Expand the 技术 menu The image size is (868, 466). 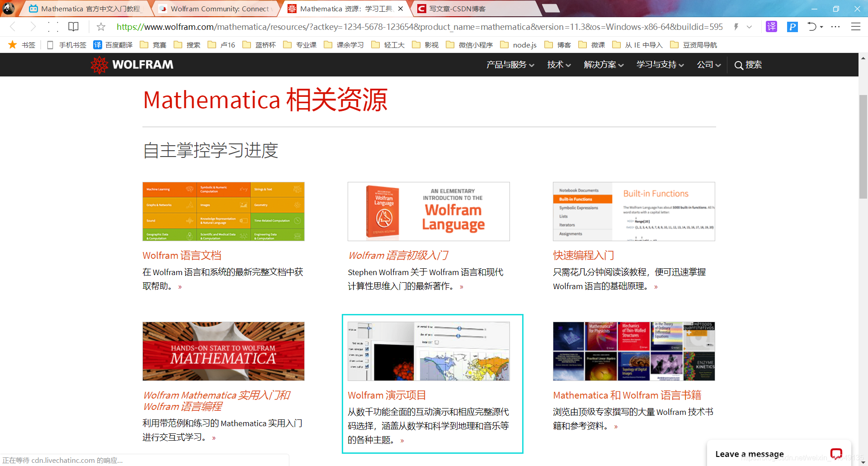(559, 65)
